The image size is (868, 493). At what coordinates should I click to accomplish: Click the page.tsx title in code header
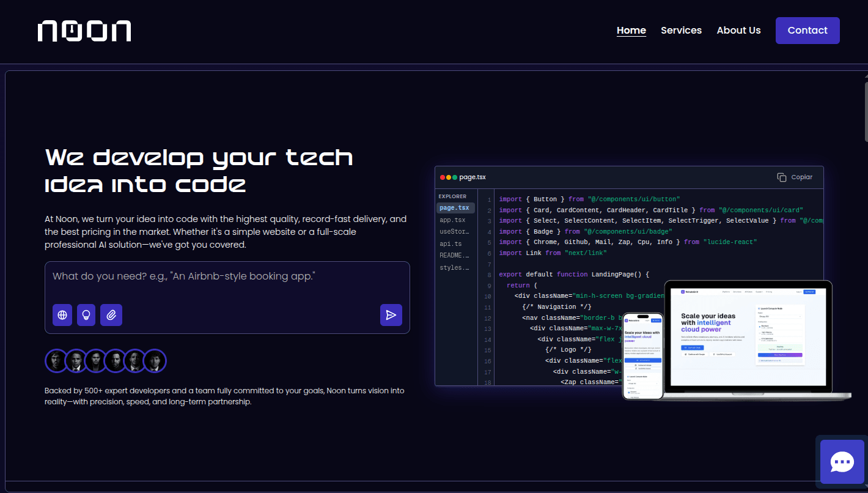(473, 177)
